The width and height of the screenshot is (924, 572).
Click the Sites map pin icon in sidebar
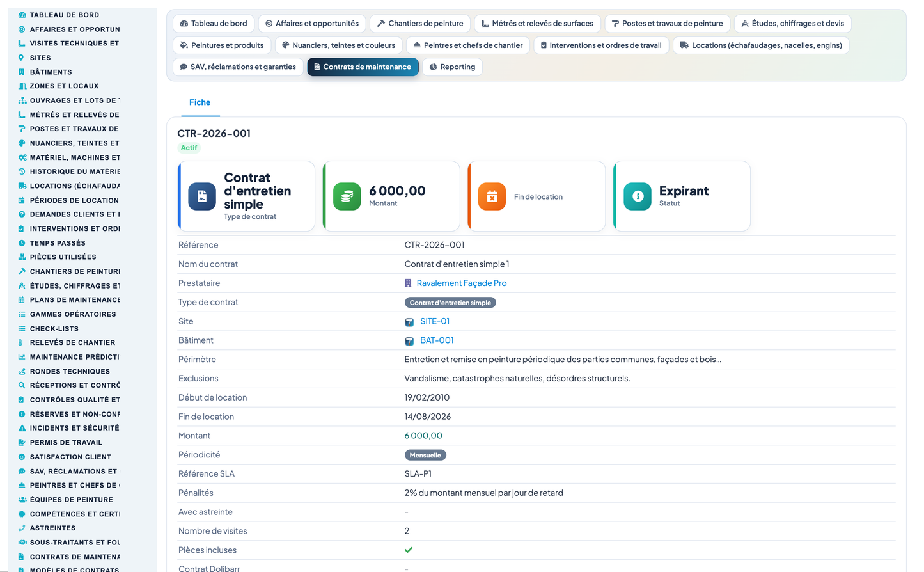[x=22, y=58]
